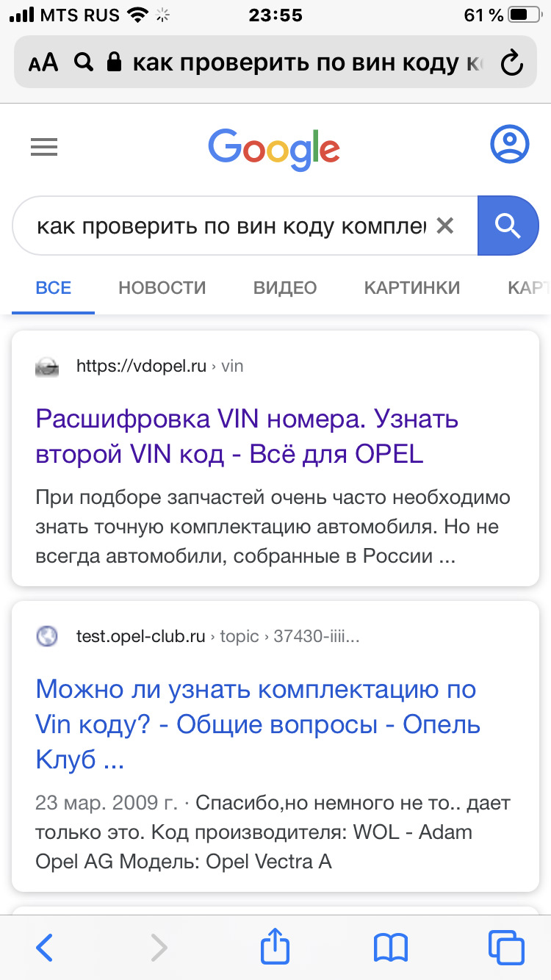Switch to ВИДЕО tab
This screenshot has height=980, width=551.
(x=285, y=288)
